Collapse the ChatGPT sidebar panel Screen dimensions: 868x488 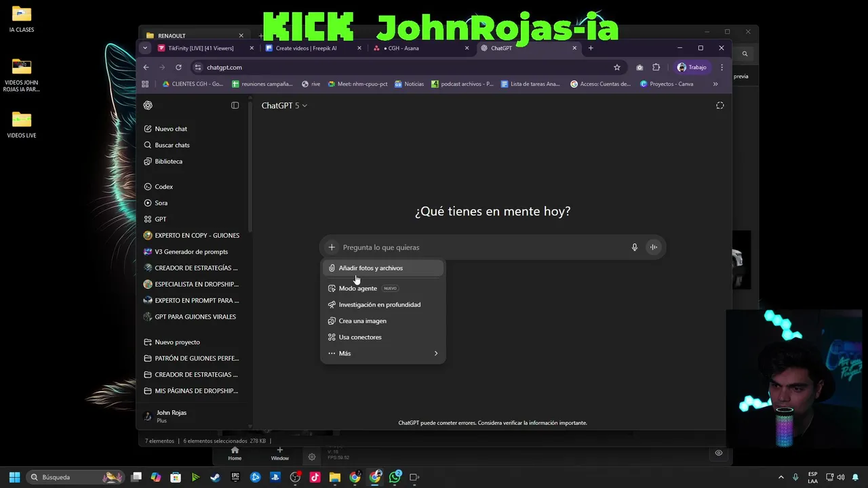pos(235,105)
